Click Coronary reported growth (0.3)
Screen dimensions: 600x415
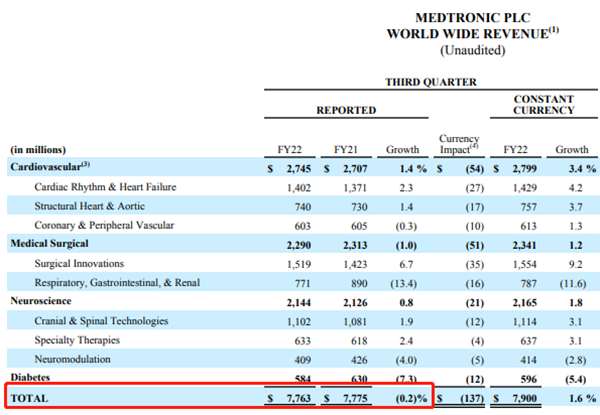coord(406,226)
